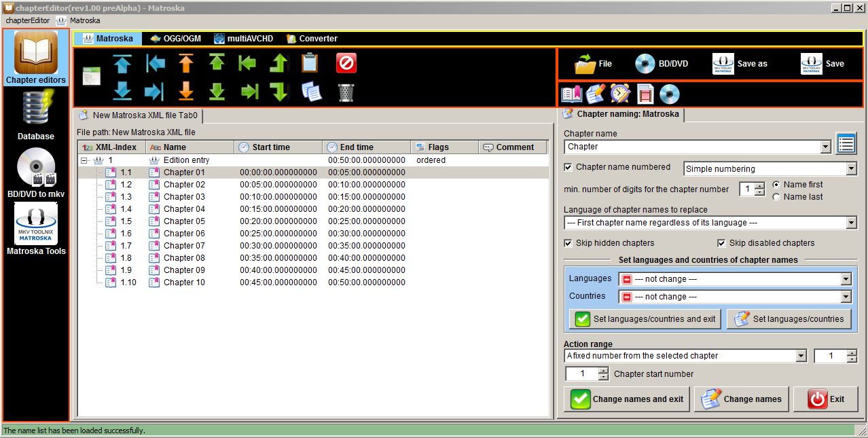
Task: Open the Languages not change dropdown
Action: coord(846,279)
